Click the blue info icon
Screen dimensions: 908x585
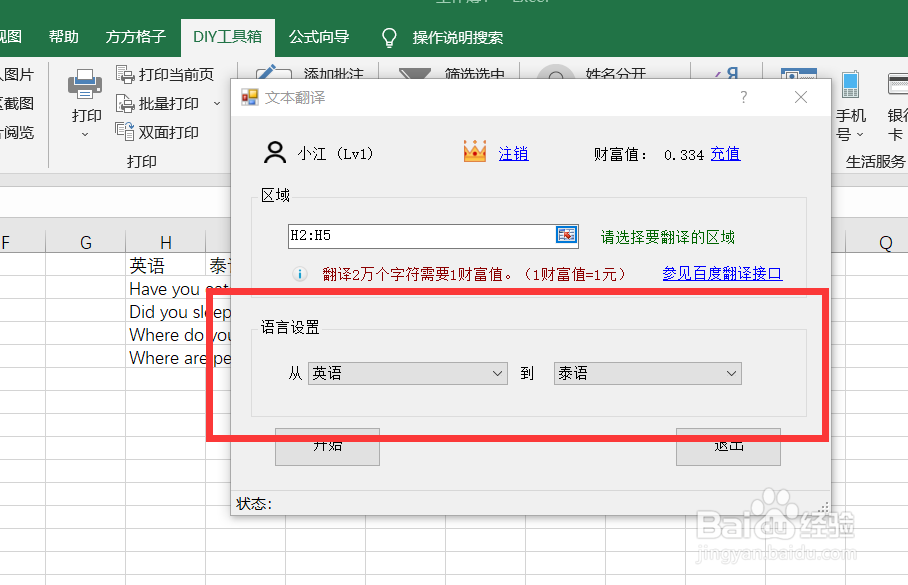299,274
